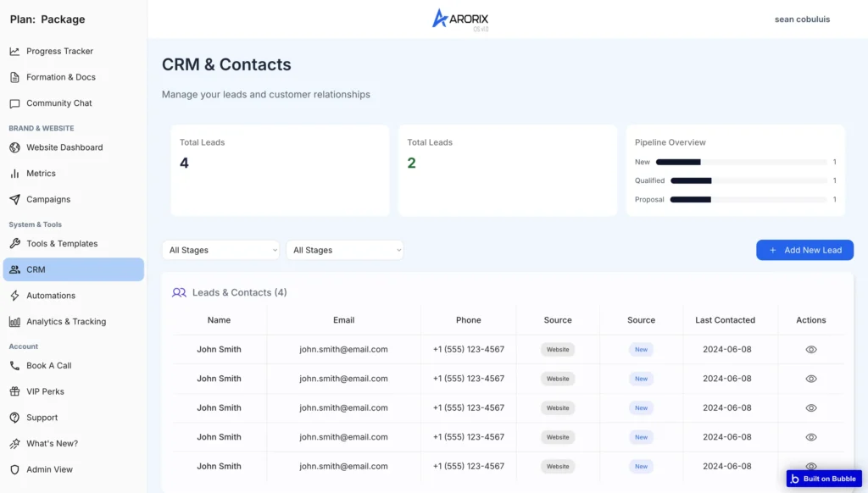Click the CRM & Contacts page title

(226, 64)
